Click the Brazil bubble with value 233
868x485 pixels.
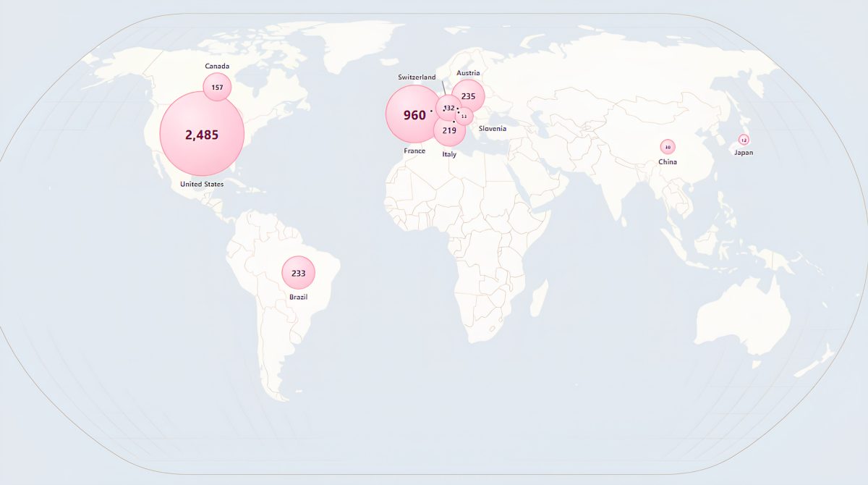click(x=298, y=273)
